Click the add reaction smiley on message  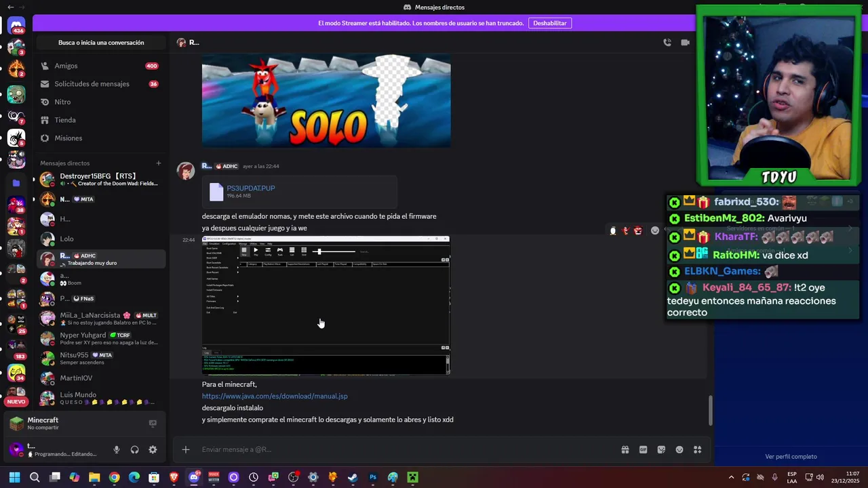click(654, 230)
